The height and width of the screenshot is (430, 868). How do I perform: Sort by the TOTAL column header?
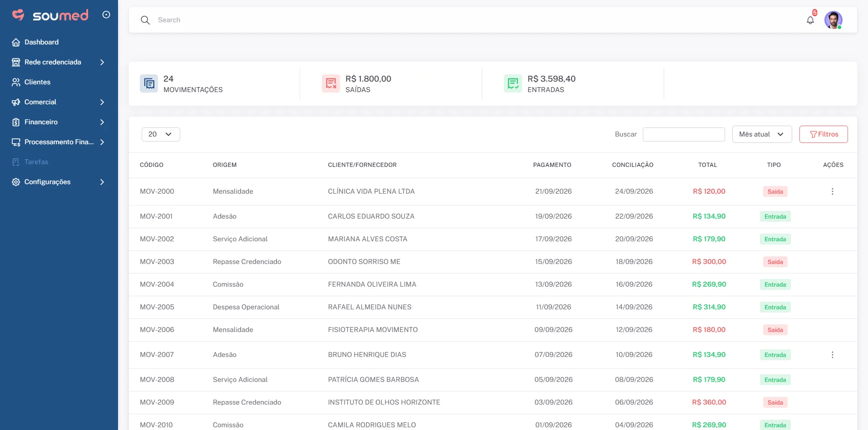[x=708, y=165]
